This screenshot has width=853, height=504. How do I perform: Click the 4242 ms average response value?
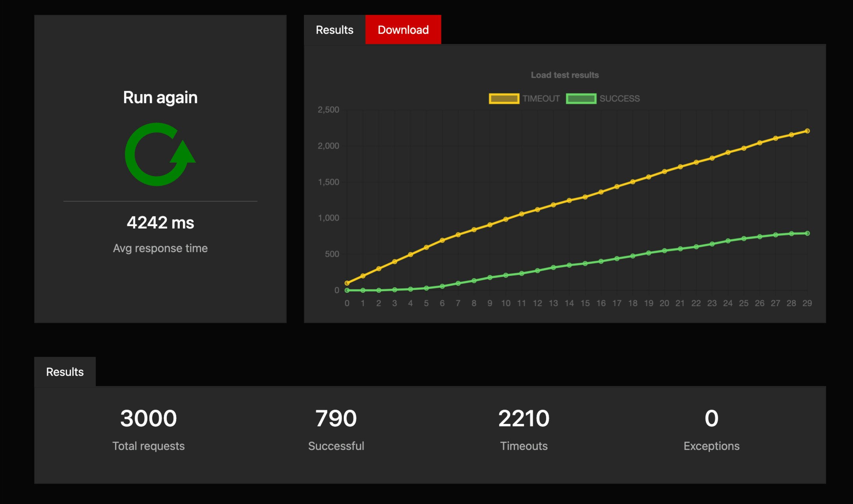160,223
